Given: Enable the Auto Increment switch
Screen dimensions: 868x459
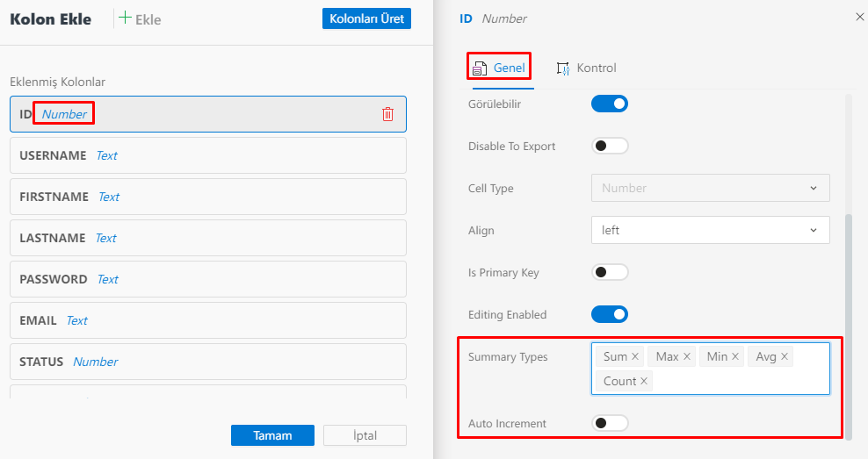Looking at the screenshot, I should pos(610,423).
